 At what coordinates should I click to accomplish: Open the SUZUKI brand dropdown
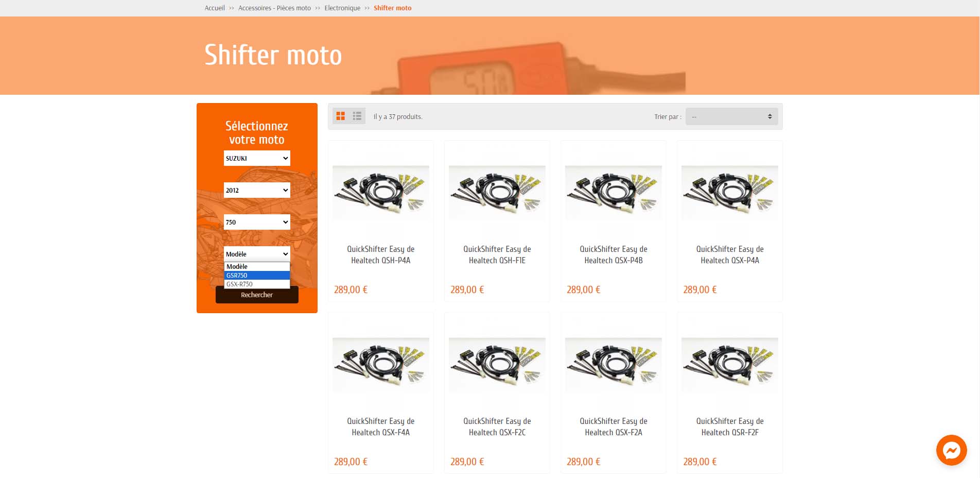click(257, 158)
